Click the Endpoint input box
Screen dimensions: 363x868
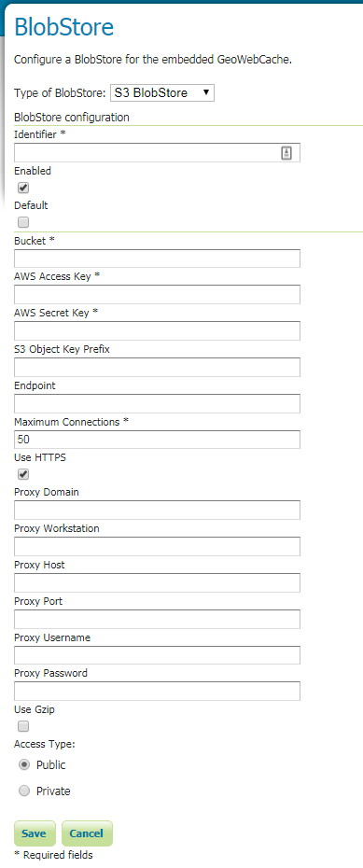click(157, 403)
